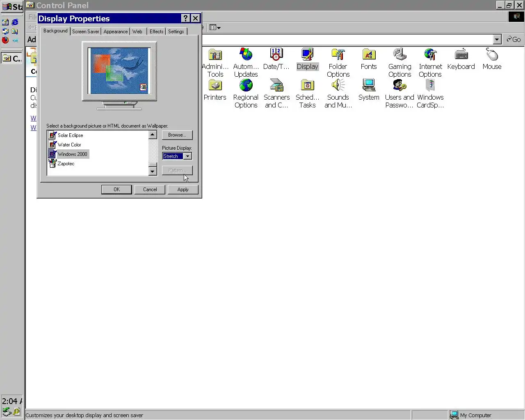Switch to the Settings tab

(176, 32)
